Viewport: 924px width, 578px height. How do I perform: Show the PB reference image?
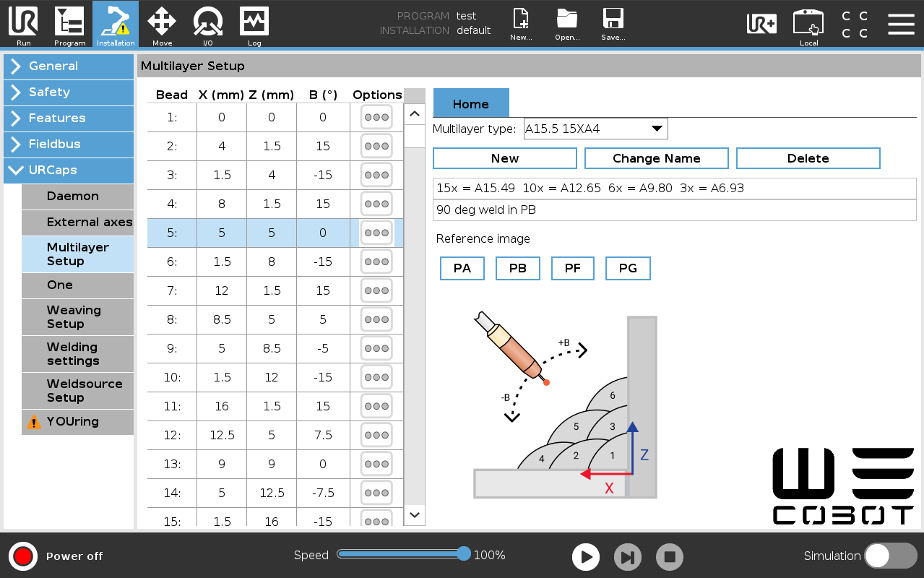click(517, 268)
